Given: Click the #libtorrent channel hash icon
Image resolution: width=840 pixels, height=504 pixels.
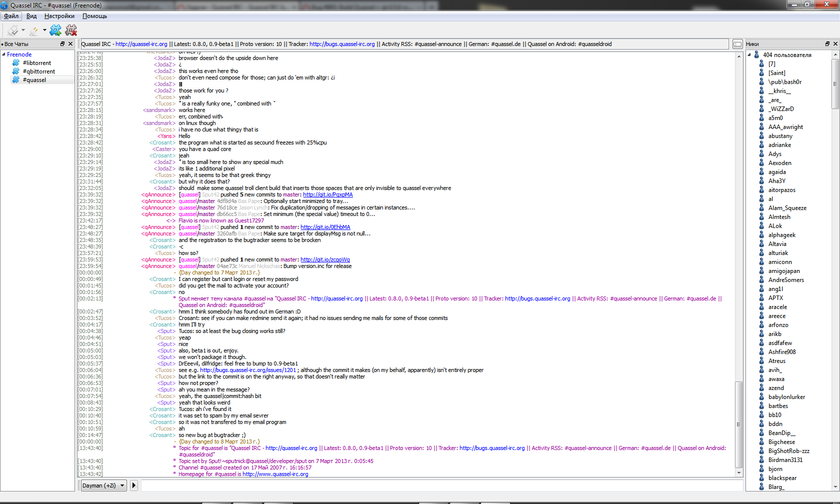Looking at the screenshot, I should pos(16,63).
